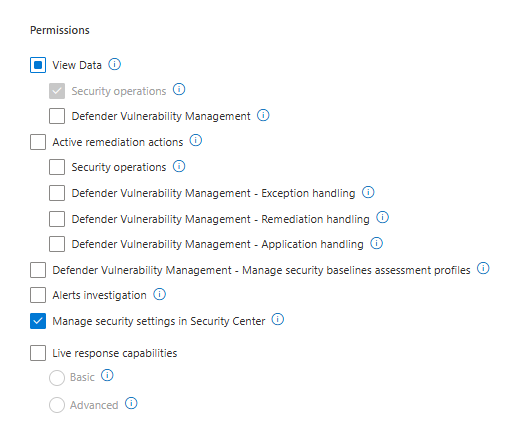
Task: Show info tooltip for Defender Vulnerability Management under View Data
Action: pyautogui.click(x=263, y=115)
